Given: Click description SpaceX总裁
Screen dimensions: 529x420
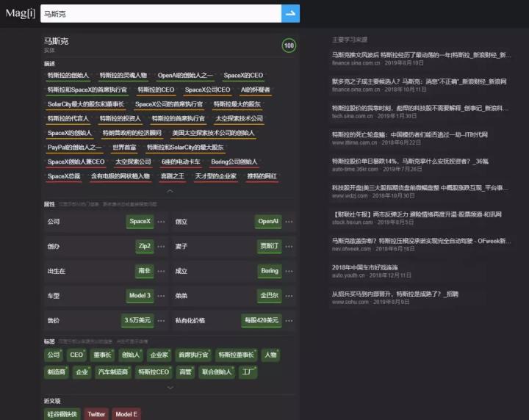Looking at the screenshot, I should 64,176.
